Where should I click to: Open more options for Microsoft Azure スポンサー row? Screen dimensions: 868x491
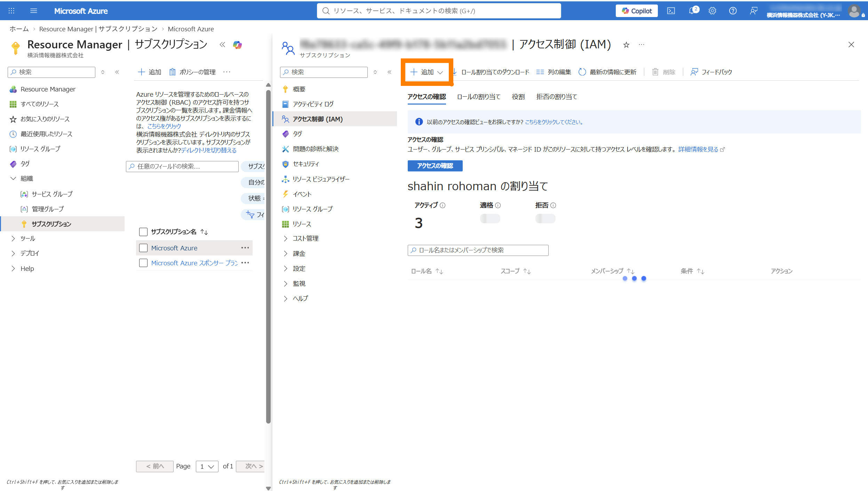[245, 263]
